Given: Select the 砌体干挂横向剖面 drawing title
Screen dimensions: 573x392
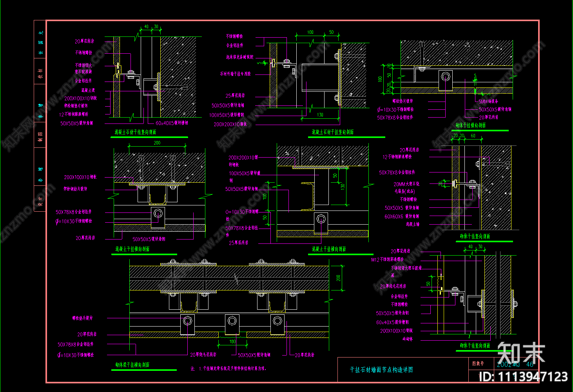Looking at the screenshot, I should tap(470, 125).
